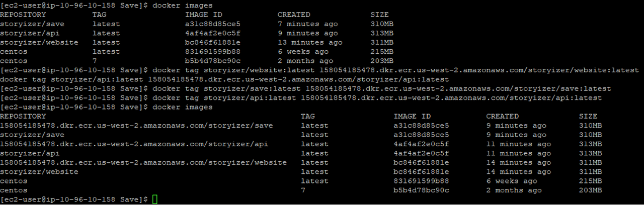Click "latest" tag in the 7 minutes ago row
The width and height of the screenshot is (644, 205).
[x=106, y=24]
